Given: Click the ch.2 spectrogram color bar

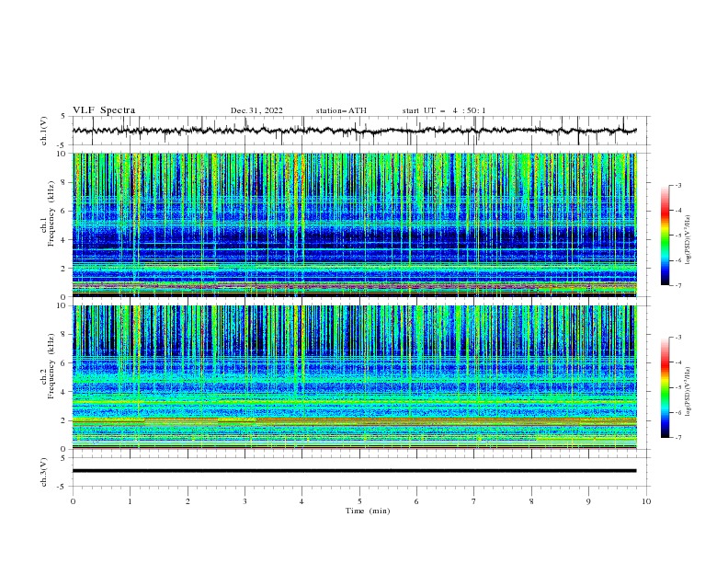Looking at the screenshot, I should click(x=665, y=387).
